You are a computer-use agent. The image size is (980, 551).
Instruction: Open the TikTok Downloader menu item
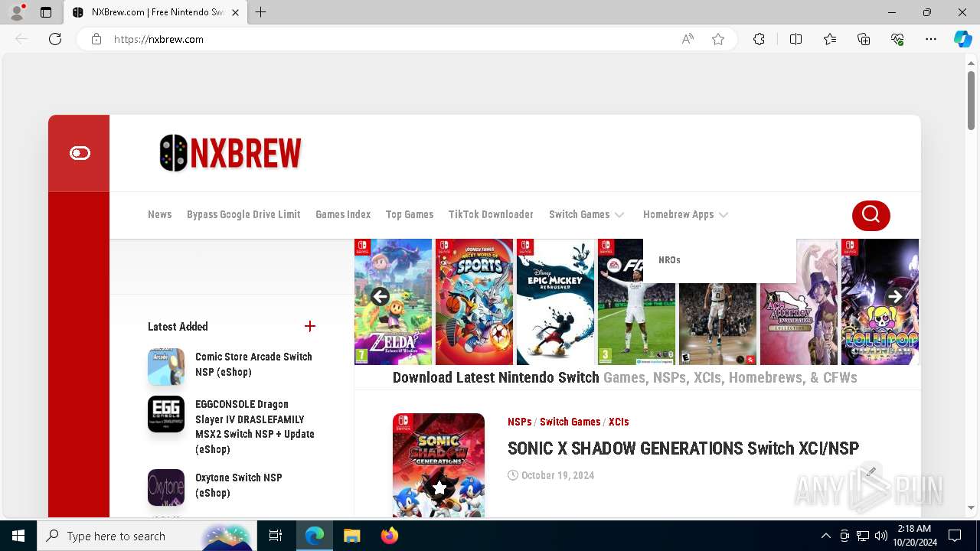491,214
